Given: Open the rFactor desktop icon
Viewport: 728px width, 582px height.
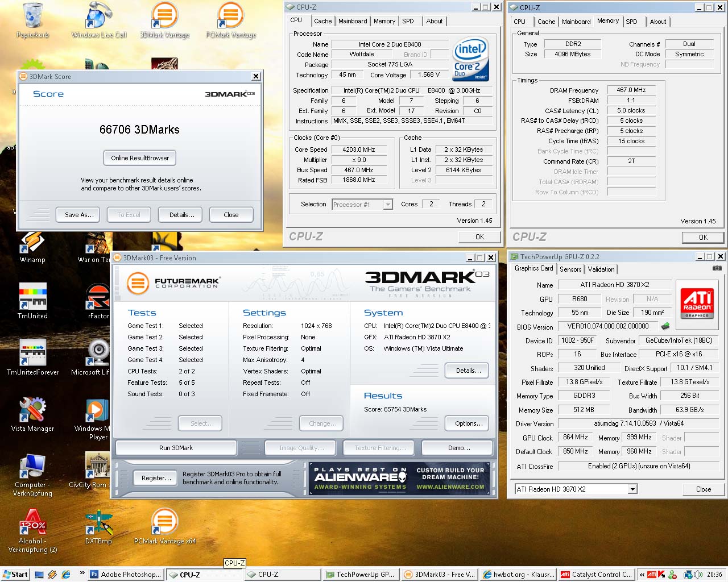Looking at the screenshot, I should (97, 300).
